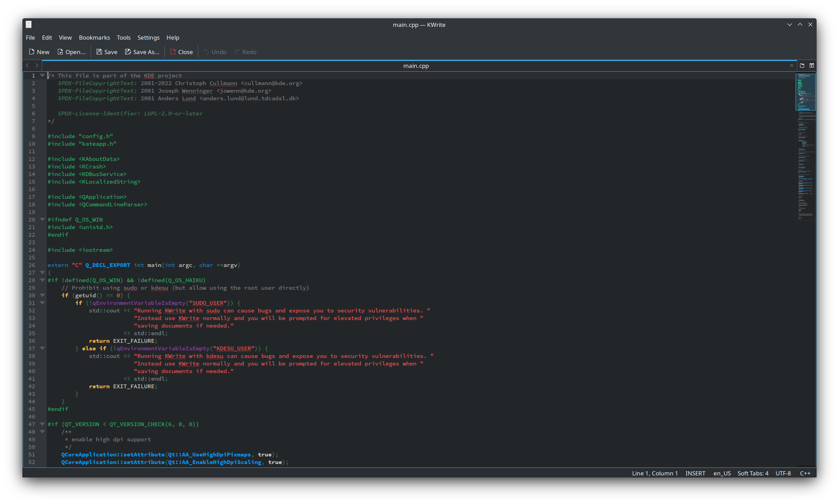Image resolution: width=839 pixels, height=504 pixels.
Task: Click Line 1, Column 1 in status bar
Action: coord(655,473)
